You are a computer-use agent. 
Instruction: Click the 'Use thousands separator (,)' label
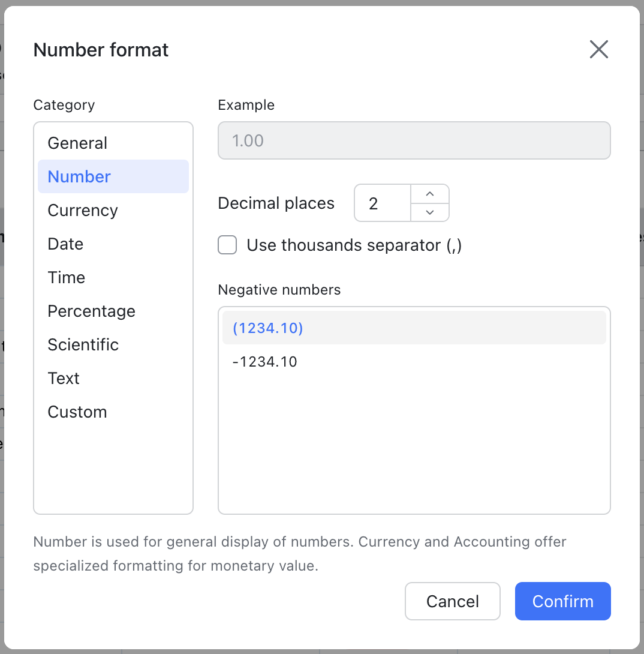coord(354,245)
